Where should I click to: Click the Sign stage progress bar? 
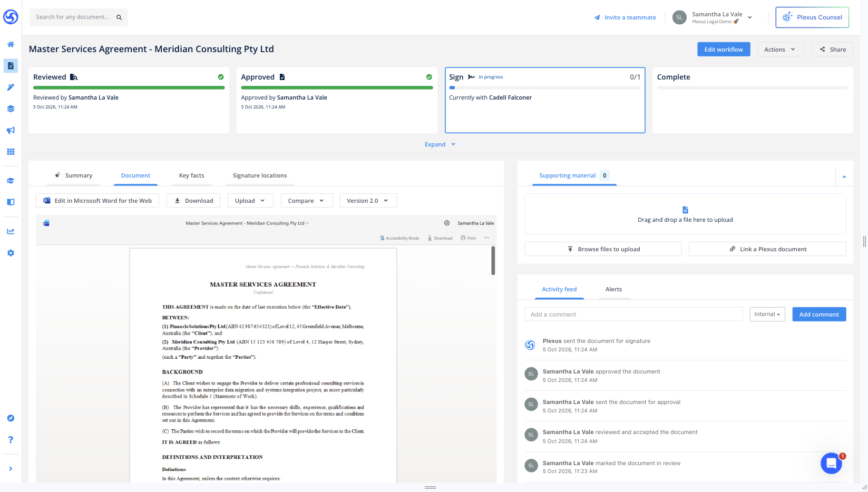click(x=545, y=87)
